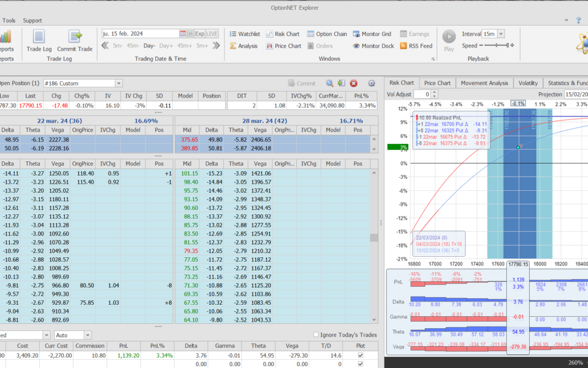
Task: Open the Watchlist window
Action: [x=244, y=34]
